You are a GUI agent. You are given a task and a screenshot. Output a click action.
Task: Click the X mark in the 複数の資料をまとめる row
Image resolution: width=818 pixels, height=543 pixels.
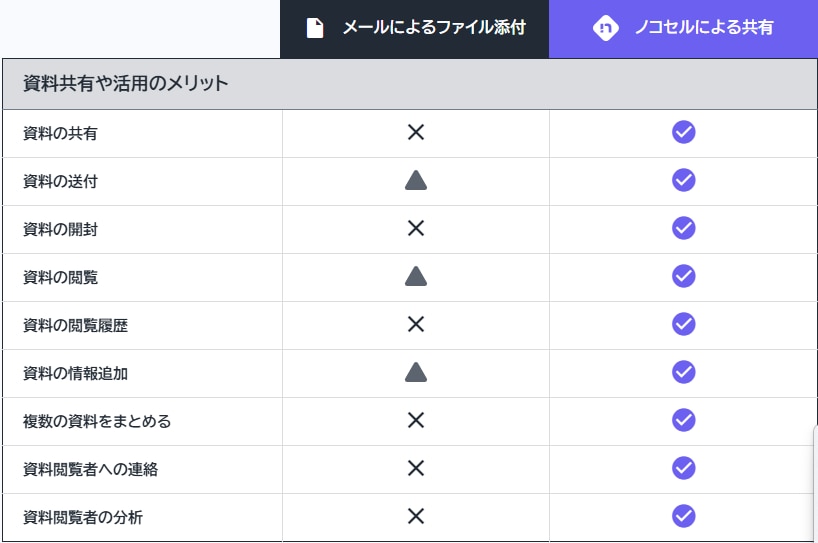416,420
